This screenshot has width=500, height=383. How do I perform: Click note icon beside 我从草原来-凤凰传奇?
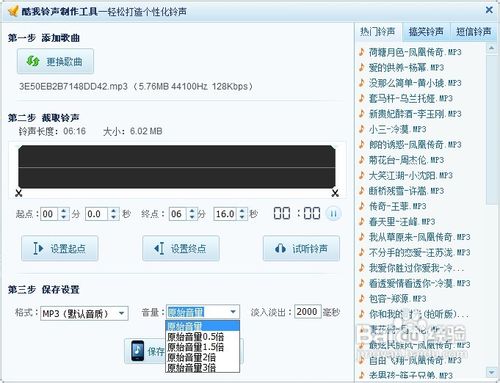pos(361,237)
